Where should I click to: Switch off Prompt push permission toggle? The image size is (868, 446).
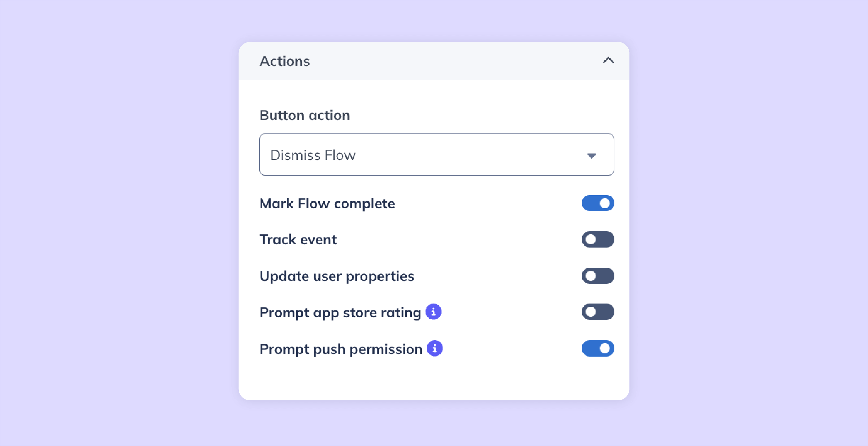point(598,348)
